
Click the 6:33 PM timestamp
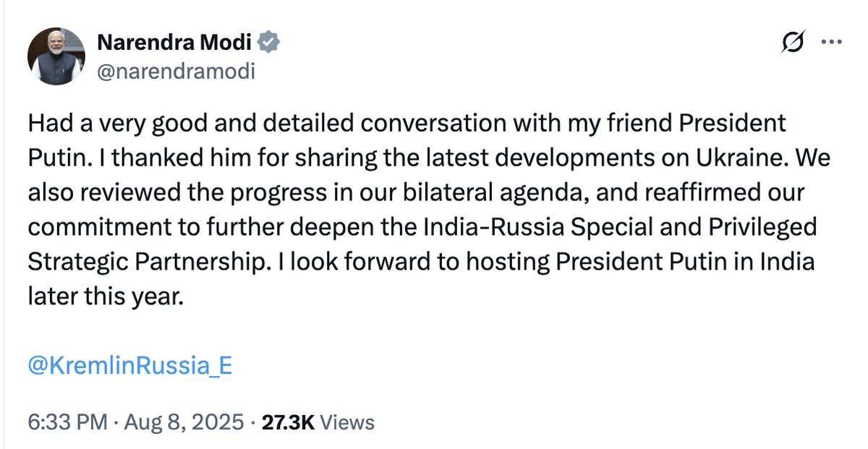coord(67,422)
